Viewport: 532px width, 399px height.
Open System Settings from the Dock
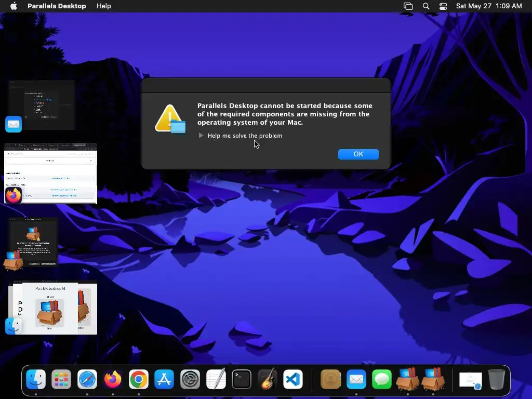(x=190, y=379)
